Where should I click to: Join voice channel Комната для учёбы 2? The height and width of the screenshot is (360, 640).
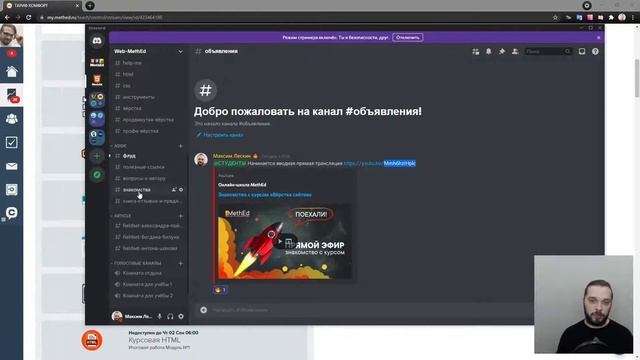pos(149,296)
